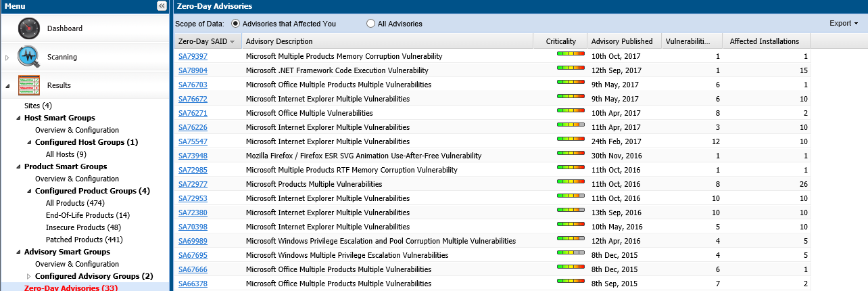
Task: Click criticality bar for SA73948
Action: pyautogui.click(x=571, y=153)
